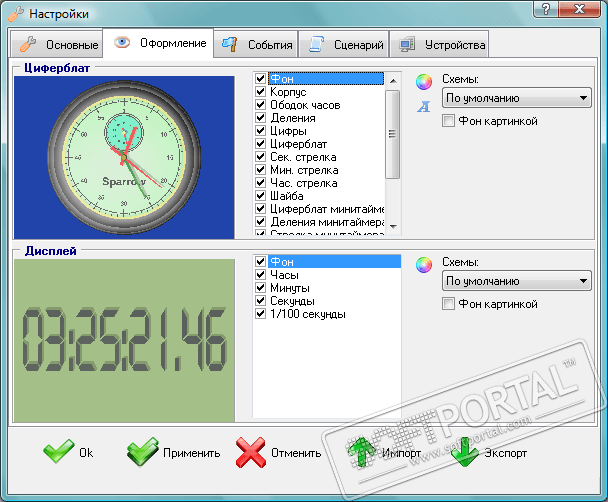The width and height of the screenshot is (608, 502).
Task: Open the font chooser letter A icon
Action: pos(424,106)
